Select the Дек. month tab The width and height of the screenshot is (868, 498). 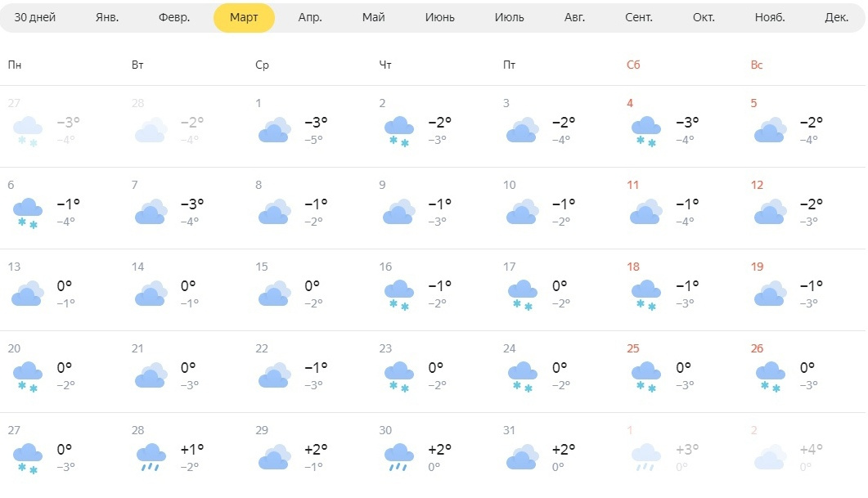point(837,17)
